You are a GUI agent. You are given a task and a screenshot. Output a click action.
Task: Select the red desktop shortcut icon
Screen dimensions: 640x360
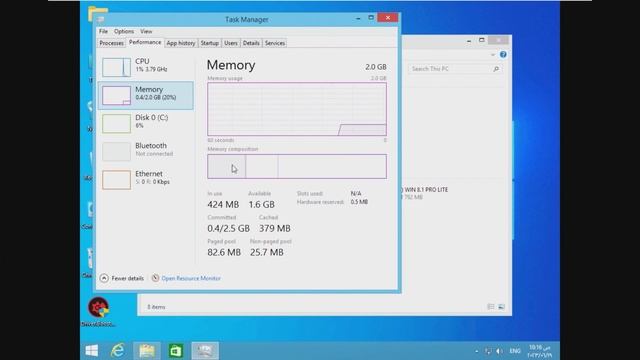click(x=98, y=307)
